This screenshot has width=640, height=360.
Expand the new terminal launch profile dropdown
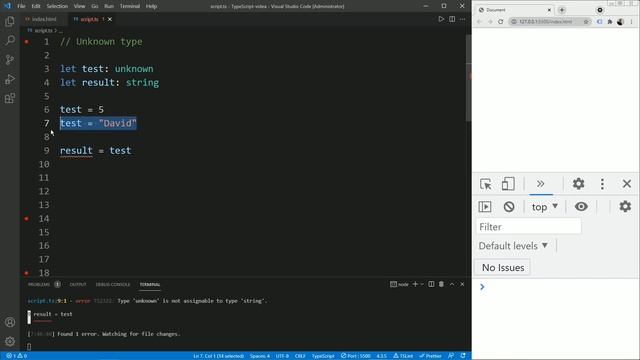pos(422,284)
